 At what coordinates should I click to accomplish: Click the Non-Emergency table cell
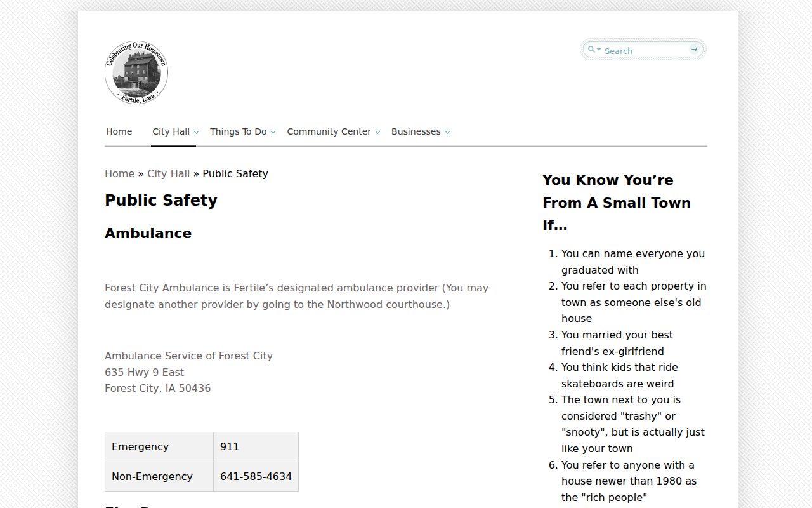[159, 477]
